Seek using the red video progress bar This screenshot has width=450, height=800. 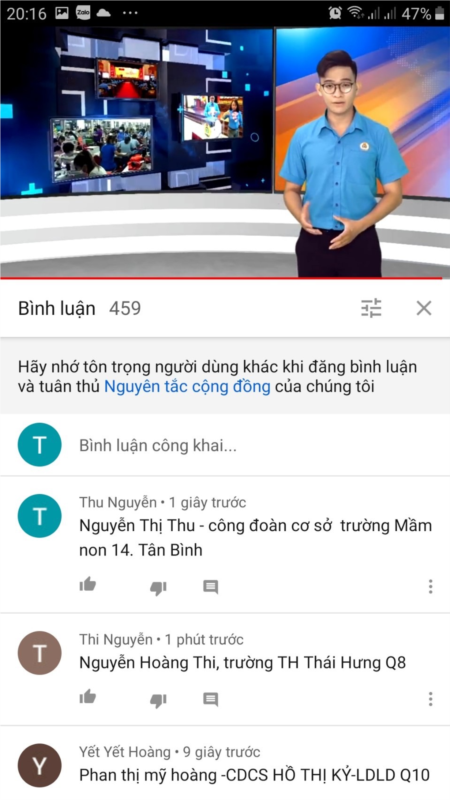click(x=221, y=279)
